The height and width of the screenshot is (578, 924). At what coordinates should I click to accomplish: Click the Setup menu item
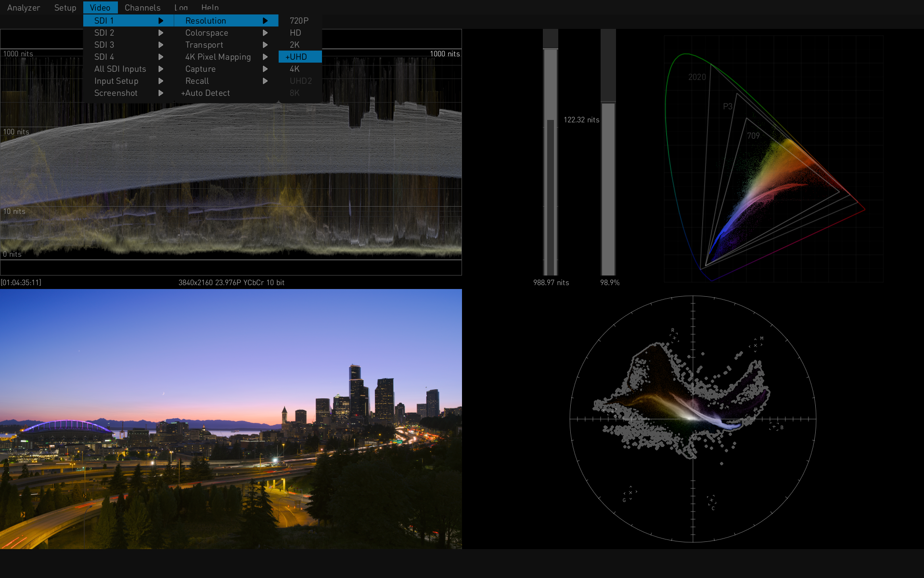(x=65, y=8)
